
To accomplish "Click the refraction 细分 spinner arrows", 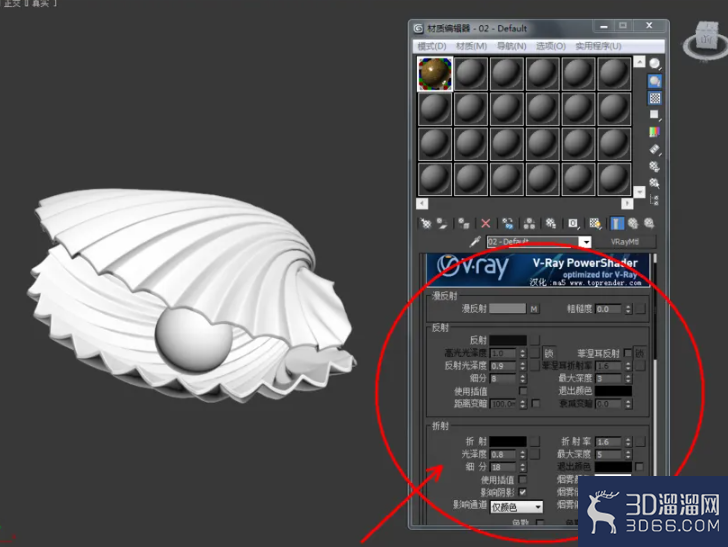I will tap(523, 467).
